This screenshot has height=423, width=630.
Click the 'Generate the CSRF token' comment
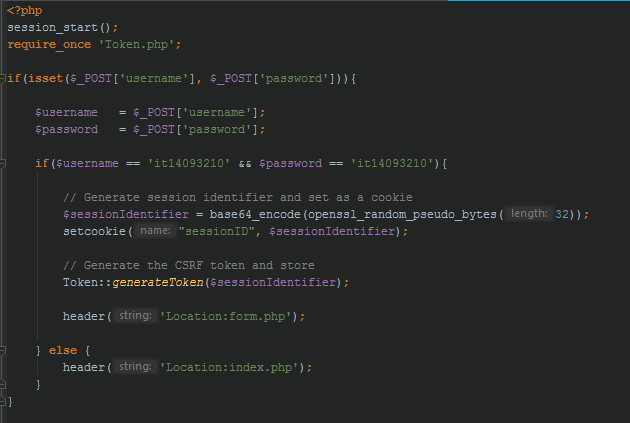pos(189,265)
